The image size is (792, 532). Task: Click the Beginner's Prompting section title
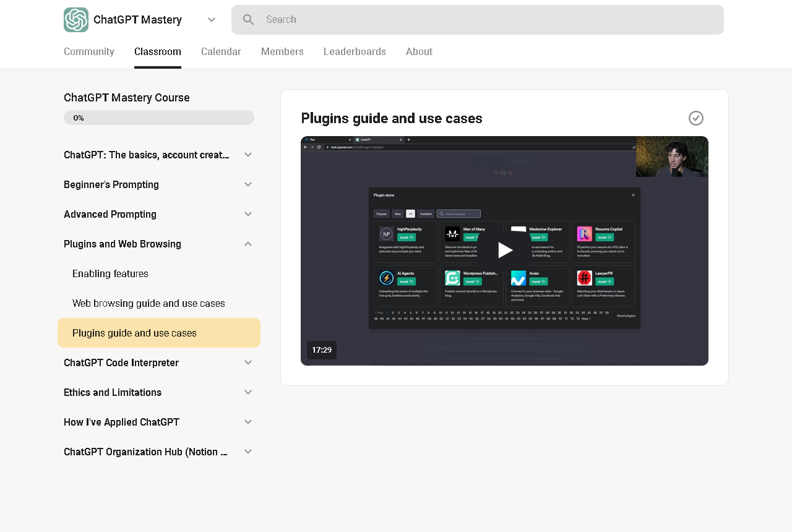(x=111, y=184)
